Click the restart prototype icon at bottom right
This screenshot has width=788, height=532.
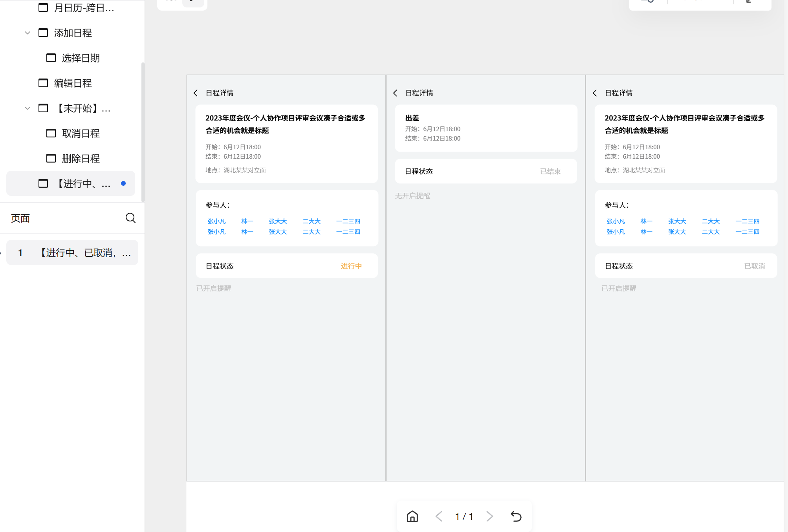point(516,516)
